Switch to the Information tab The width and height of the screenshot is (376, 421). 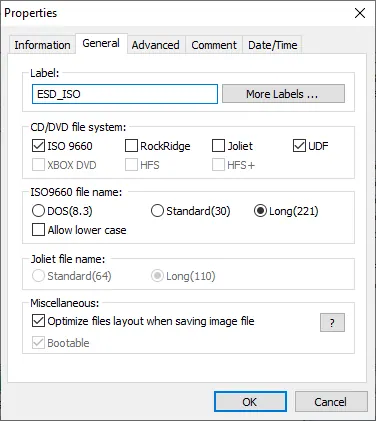42,45
